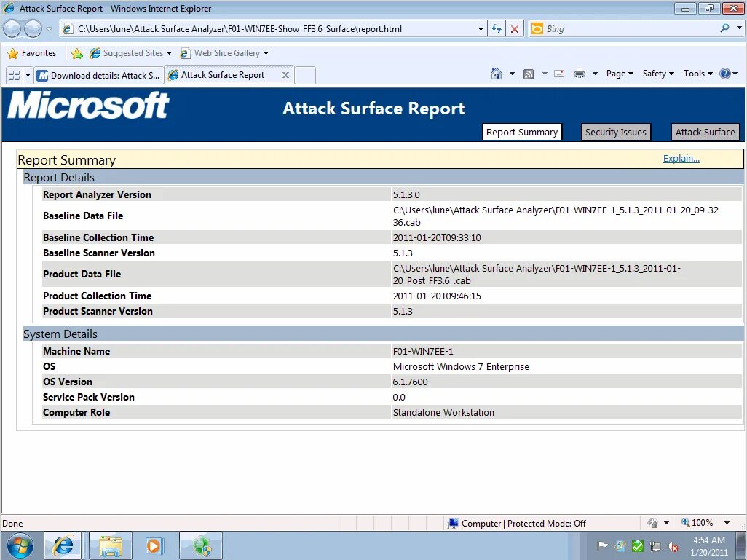Screen dimensions: 747x560
Task: Open Web Slice Gallery link
Action: pyautogui.click(x=224, y=53)
